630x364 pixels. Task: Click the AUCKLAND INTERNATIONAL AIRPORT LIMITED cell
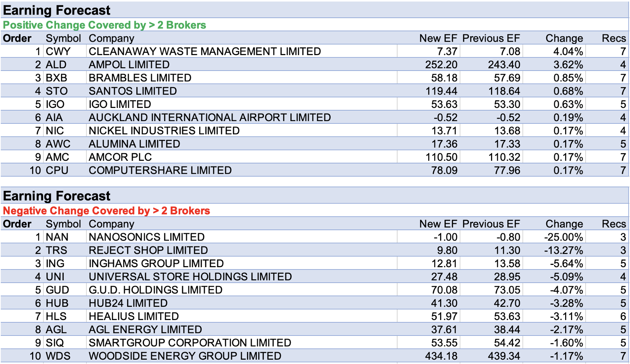(210, 117)
